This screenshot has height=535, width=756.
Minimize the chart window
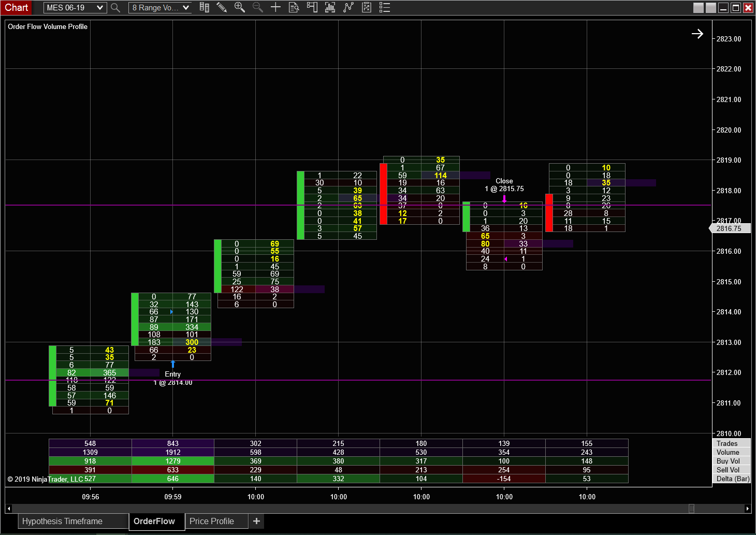pos(723,8)
